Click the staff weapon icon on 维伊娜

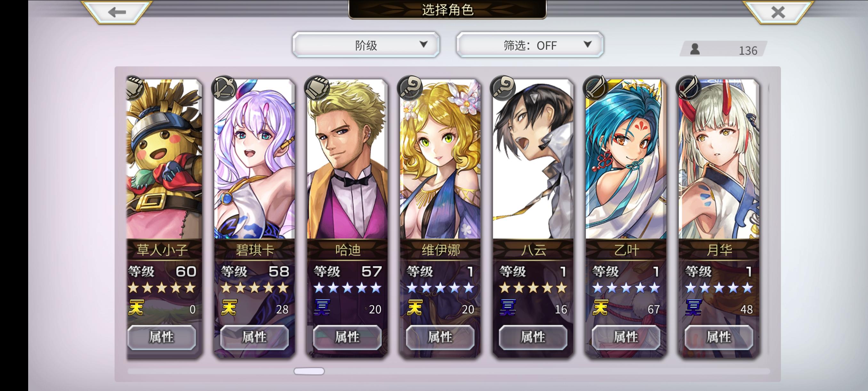coord(410,88)
